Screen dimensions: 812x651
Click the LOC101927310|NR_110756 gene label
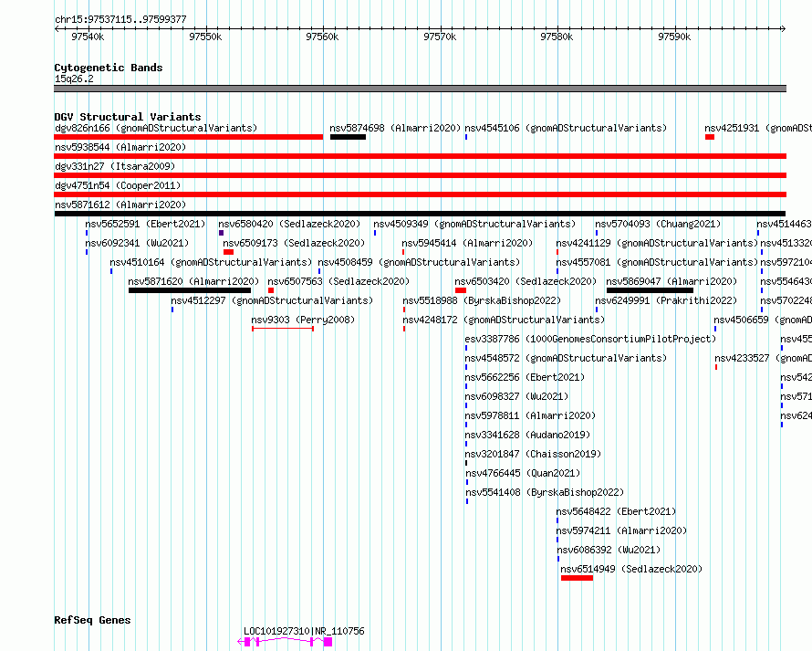pos(304,631)
